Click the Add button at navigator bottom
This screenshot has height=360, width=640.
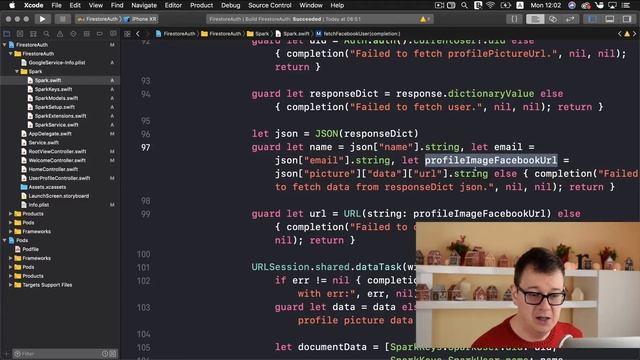pos(6,353)
